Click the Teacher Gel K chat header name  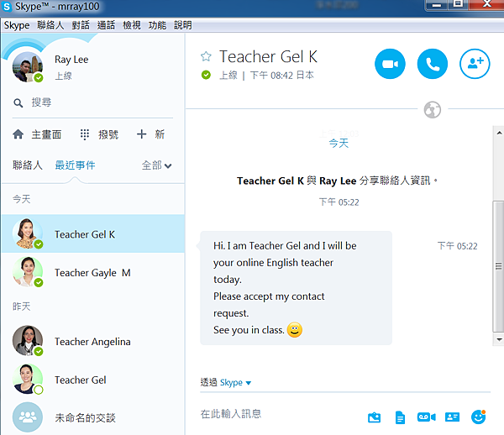coord(268,56)
